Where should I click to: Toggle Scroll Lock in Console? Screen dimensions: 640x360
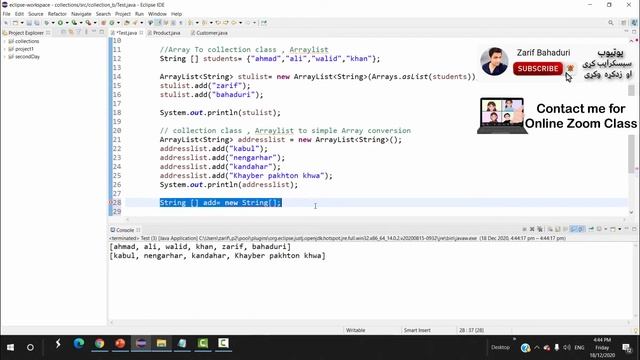coord(557,229)
